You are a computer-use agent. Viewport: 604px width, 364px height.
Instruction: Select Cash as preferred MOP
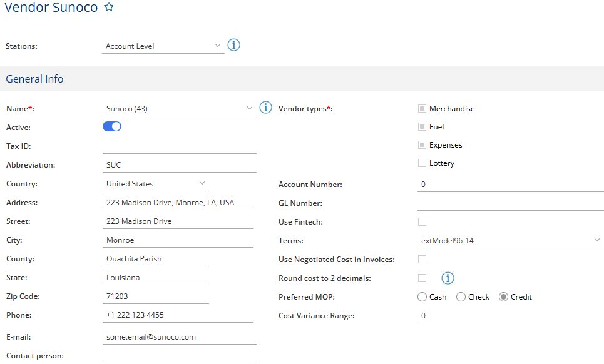point(422,297)
